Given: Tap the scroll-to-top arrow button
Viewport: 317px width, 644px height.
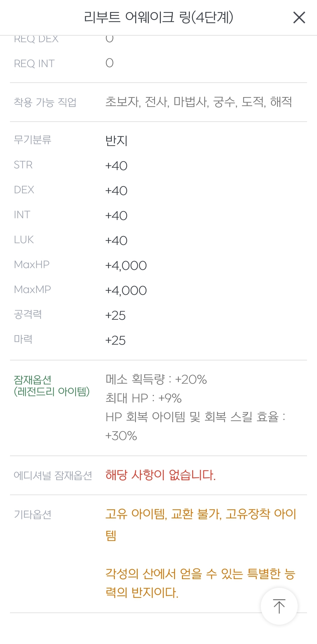Looking at the screenshot, I should click(279, 606).
